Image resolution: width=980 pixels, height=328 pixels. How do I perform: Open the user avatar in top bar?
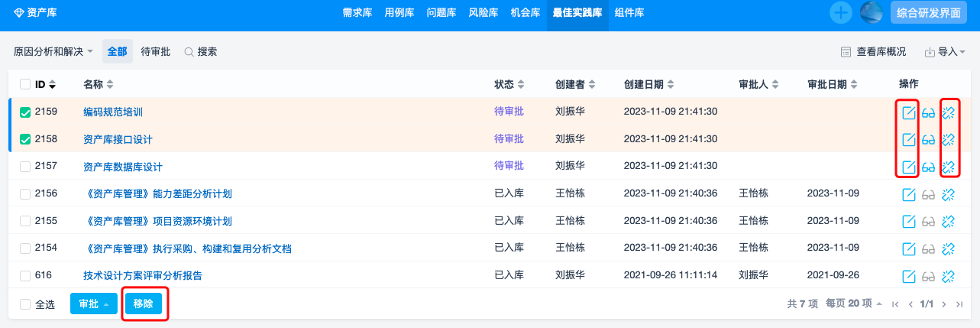coord(872,12)
